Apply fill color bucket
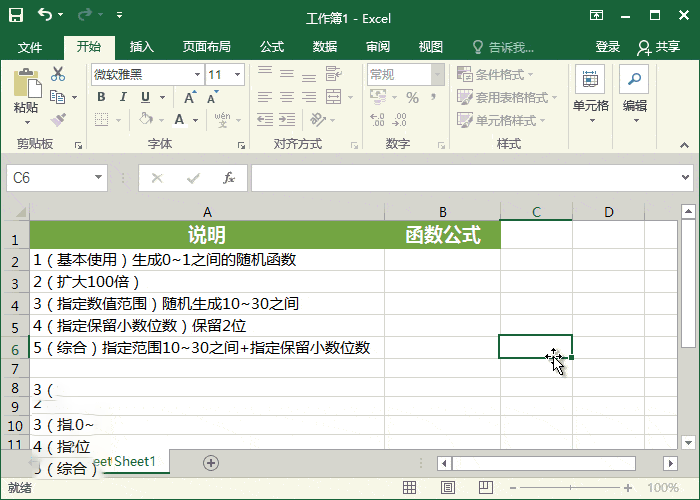The height and width of the screenshot is (500, 700). (145, 120)
